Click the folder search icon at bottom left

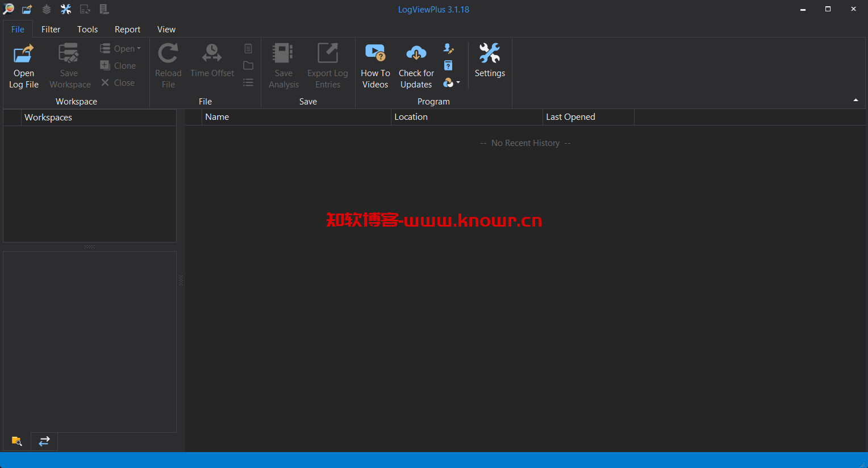click(17, 441)
